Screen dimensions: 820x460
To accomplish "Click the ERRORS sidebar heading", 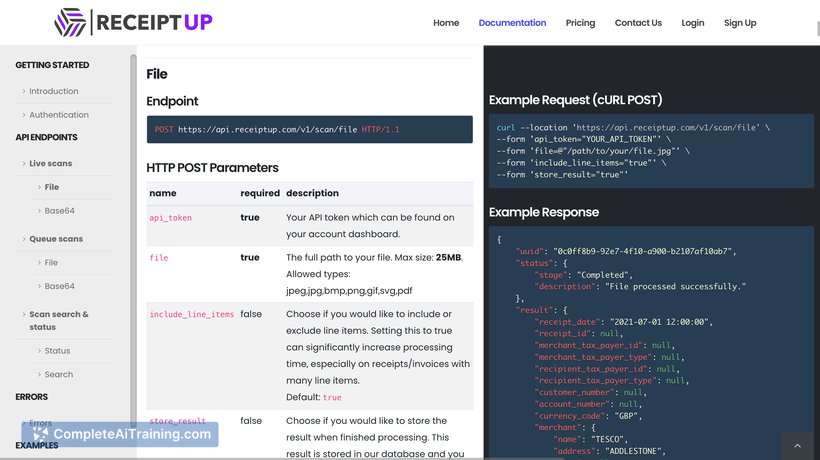I will tap(31, 397).
